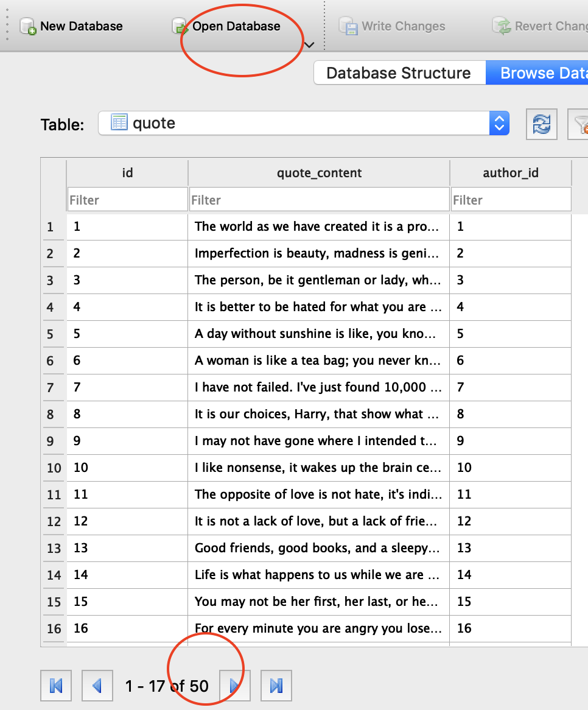This screenshot has width=588, height=710.
Task: Click the Write Changes toolbar icon
Action: point(349,26)
